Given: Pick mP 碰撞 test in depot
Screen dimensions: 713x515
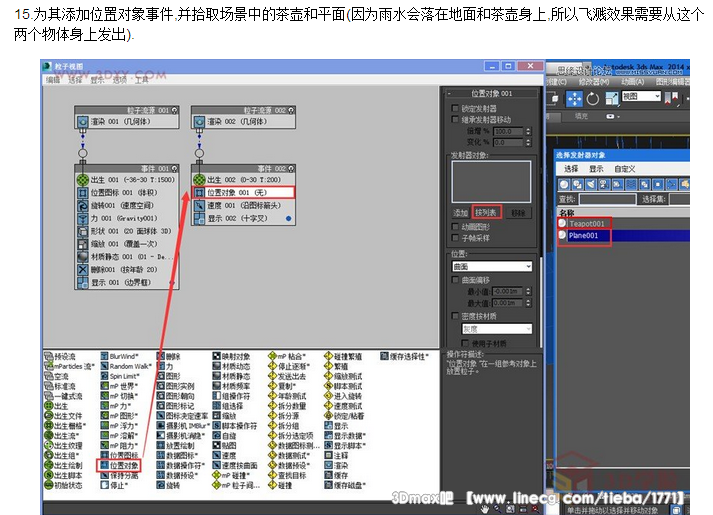Looking at the screenshot, I should pos(231,475).
